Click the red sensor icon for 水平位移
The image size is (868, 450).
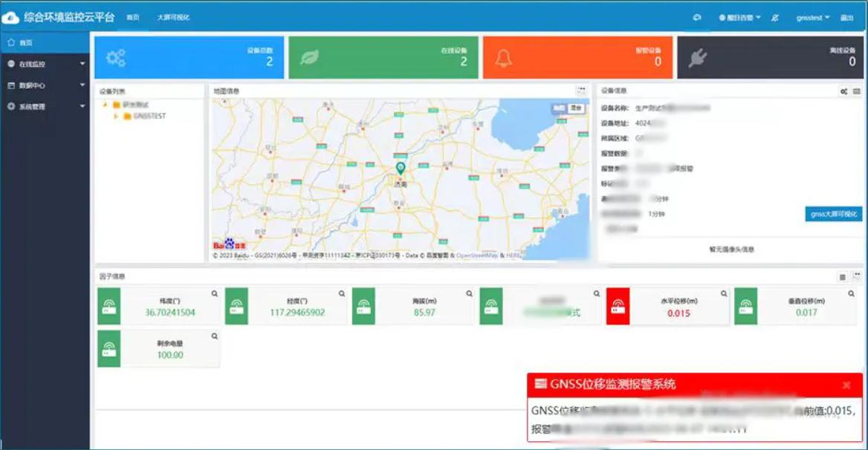point(618,307)
